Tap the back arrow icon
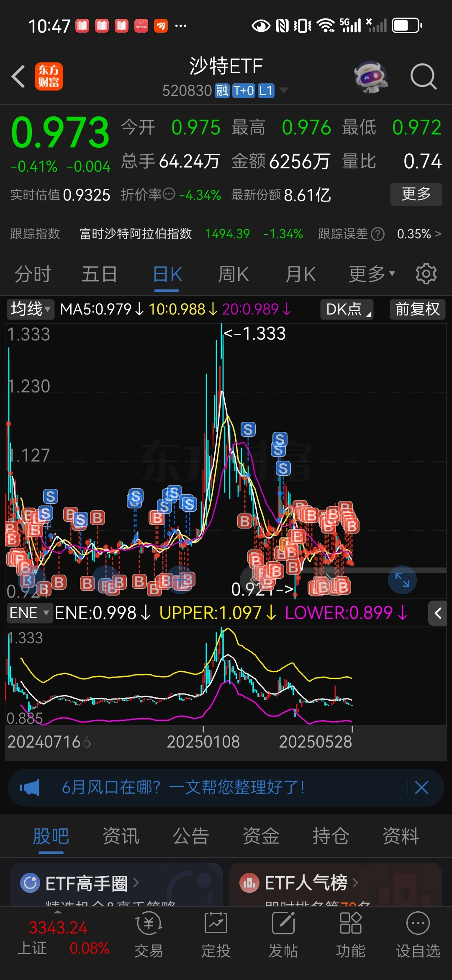 click(x=18, y=77)
